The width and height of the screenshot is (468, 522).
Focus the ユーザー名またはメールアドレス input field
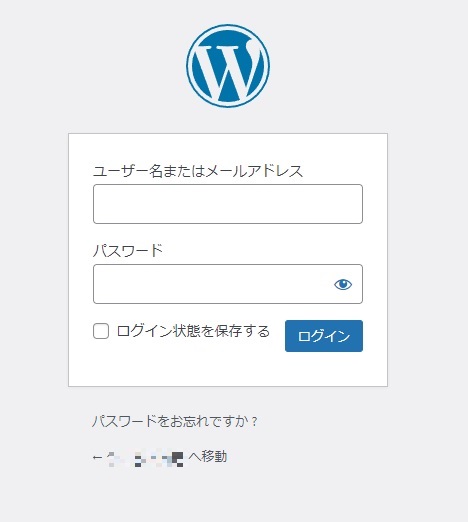228,204
